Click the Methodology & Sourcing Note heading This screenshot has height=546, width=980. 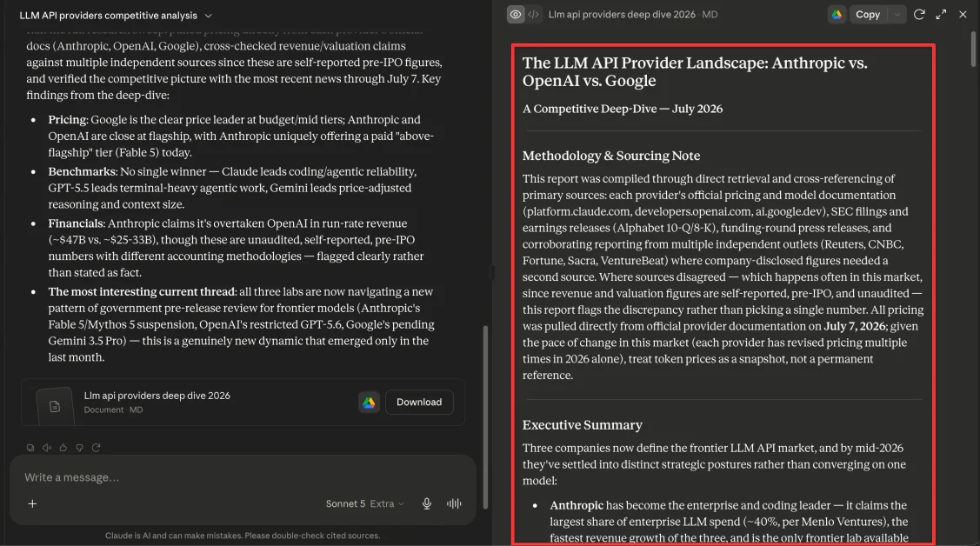[x=610, y=156]
